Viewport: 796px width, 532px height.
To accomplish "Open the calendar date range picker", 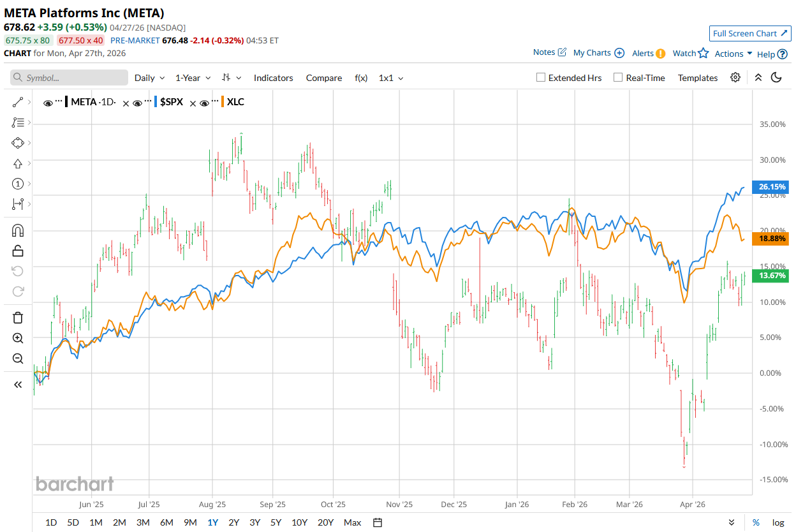I will (378, 522).
